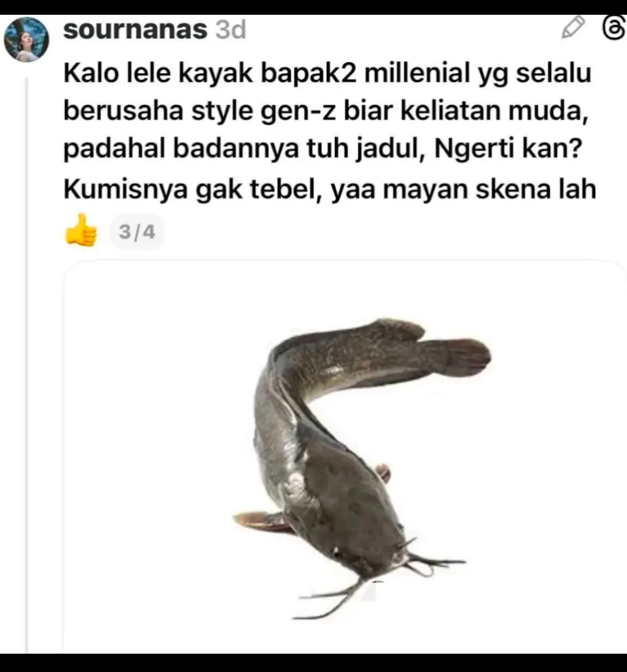Screen dimensions: 627x672
Task: Visit the sournanas username link
Action: coord(135,30)
